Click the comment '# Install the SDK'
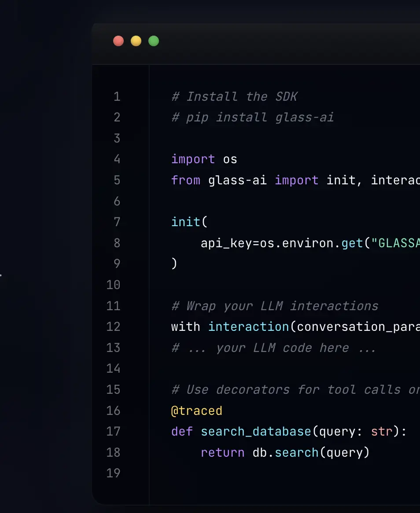 (234, 96)
